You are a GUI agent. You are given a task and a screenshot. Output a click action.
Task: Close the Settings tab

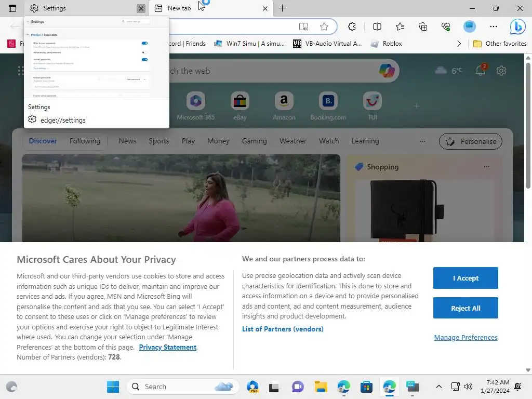pos(141,8)
